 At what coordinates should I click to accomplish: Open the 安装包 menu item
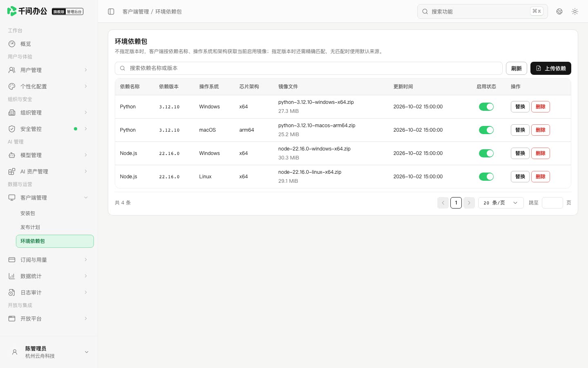[x=55, y=213]
